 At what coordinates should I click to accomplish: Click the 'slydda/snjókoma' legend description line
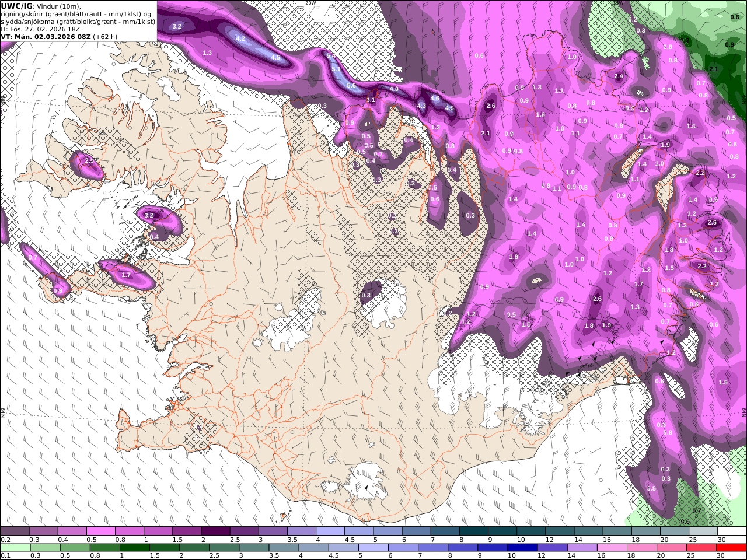click(x=78, y=21)
